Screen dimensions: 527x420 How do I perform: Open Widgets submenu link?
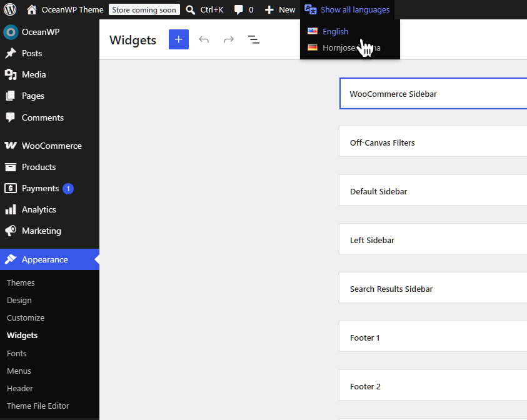click(x=22, y=336)
